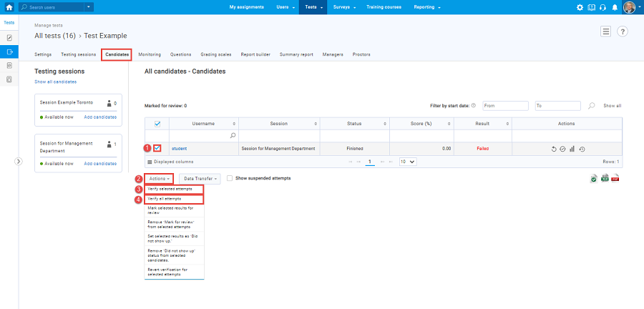The image size is (644, 309).
Task: Click the magnifier icon next to date filter
Action: coord(591,105)
